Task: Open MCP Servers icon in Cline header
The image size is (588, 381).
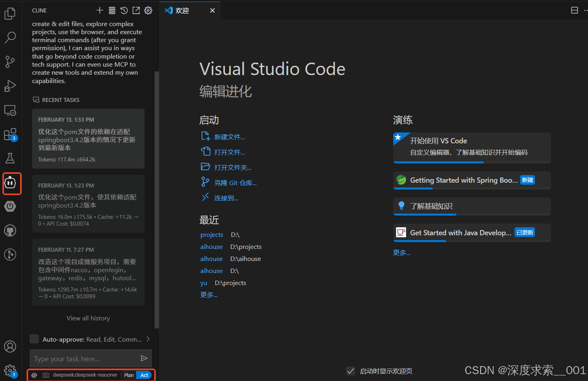Action: point(112,10)
